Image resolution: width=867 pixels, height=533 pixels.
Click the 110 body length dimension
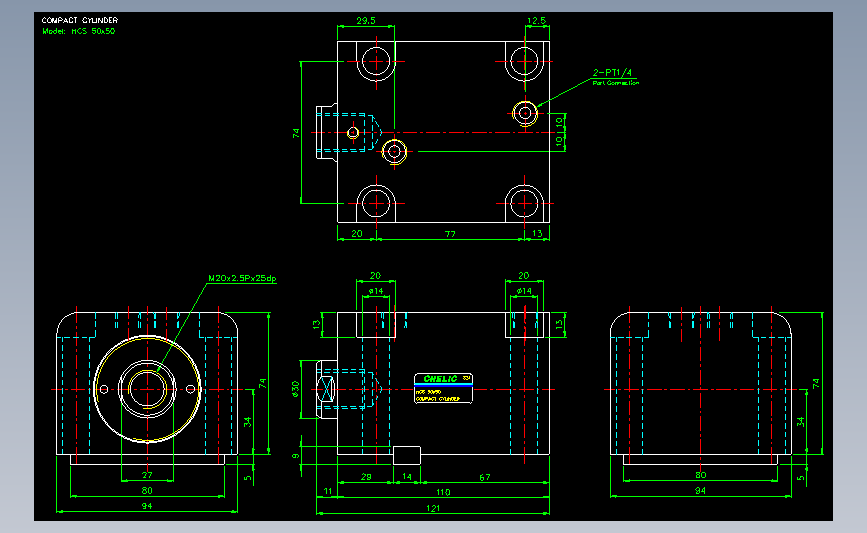443,492
